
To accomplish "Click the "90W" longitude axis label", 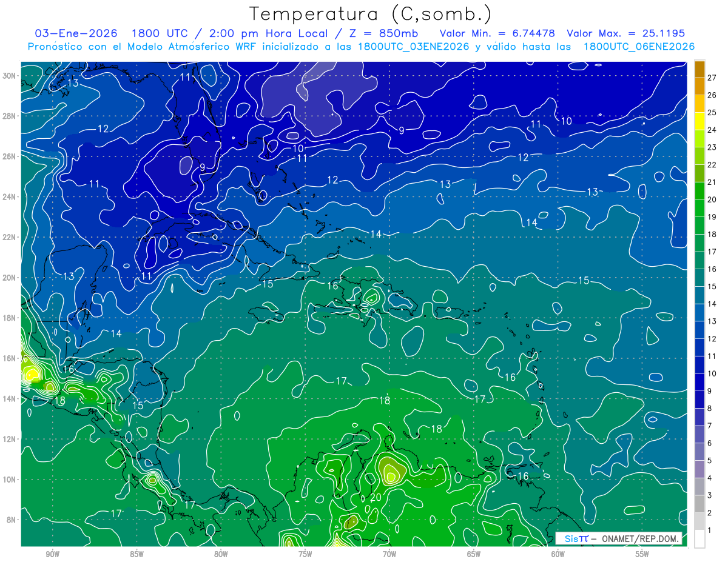I will [53, 554].
